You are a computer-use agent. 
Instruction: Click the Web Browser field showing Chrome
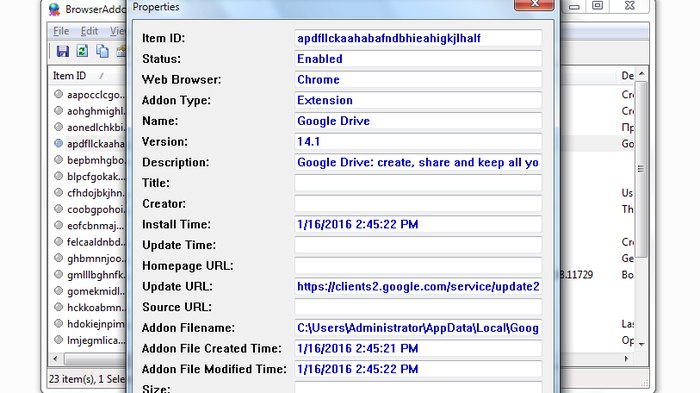click(418, 79)
